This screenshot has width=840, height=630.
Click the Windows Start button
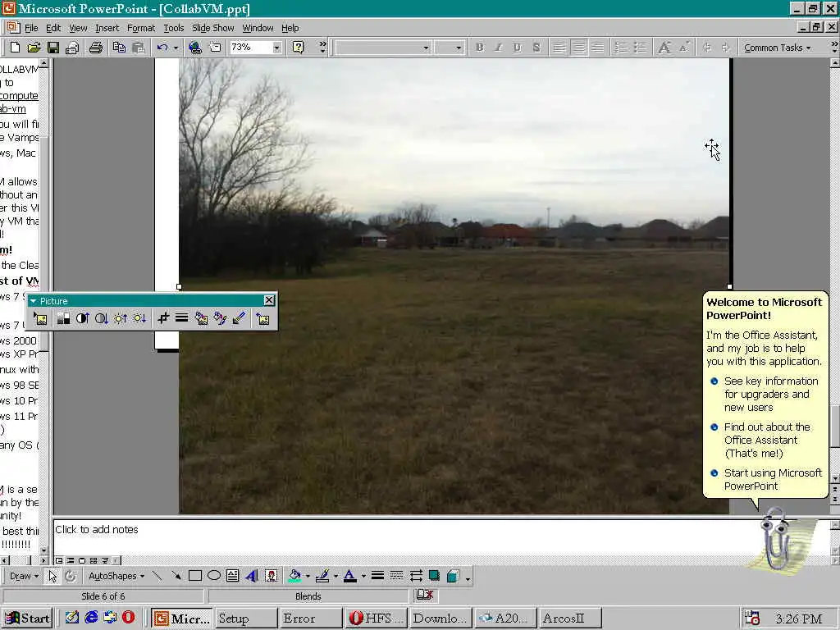[x=28, y=619]
